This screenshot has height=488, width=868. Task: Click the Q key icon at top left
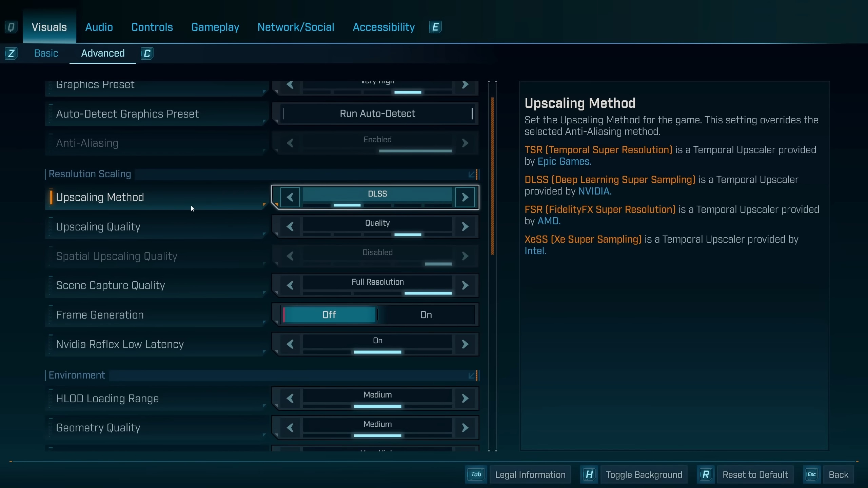tap(11, 27)
